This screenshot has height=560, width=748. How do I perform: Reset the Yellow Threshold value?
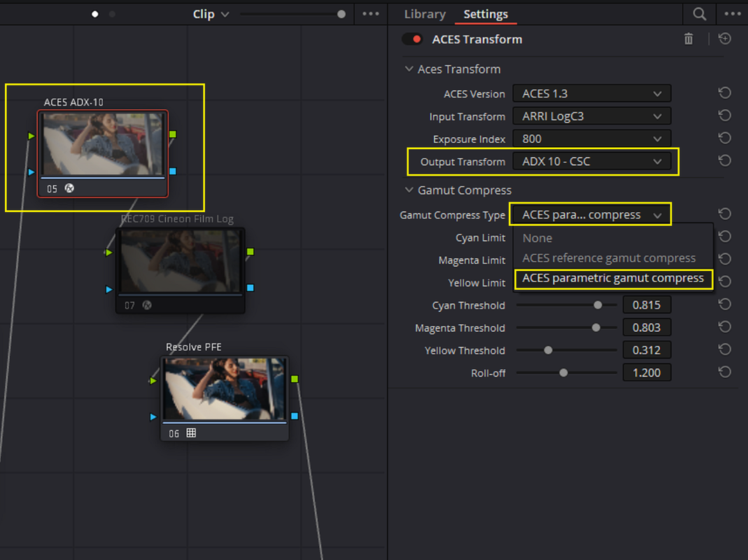pyautogui.click(x=725, y=349)
